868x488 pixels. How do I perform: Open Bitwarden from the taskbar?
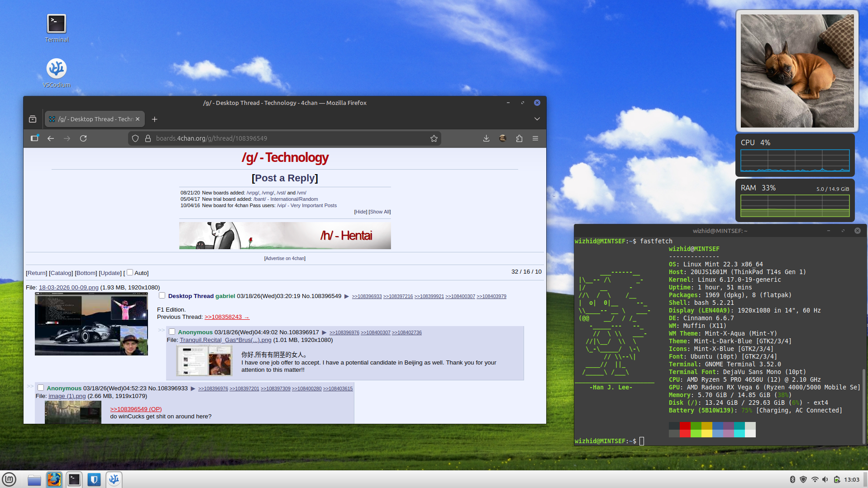(94, 479)
